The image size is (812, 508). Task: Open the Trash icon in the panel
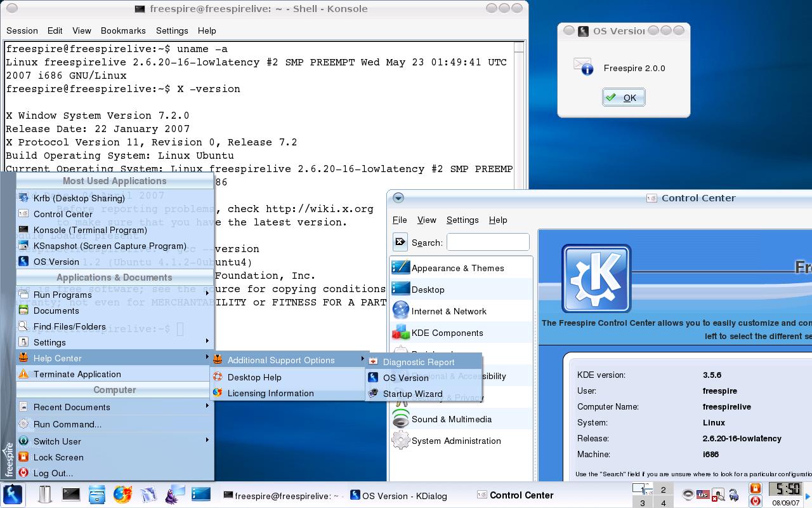[x=44, y=494]
